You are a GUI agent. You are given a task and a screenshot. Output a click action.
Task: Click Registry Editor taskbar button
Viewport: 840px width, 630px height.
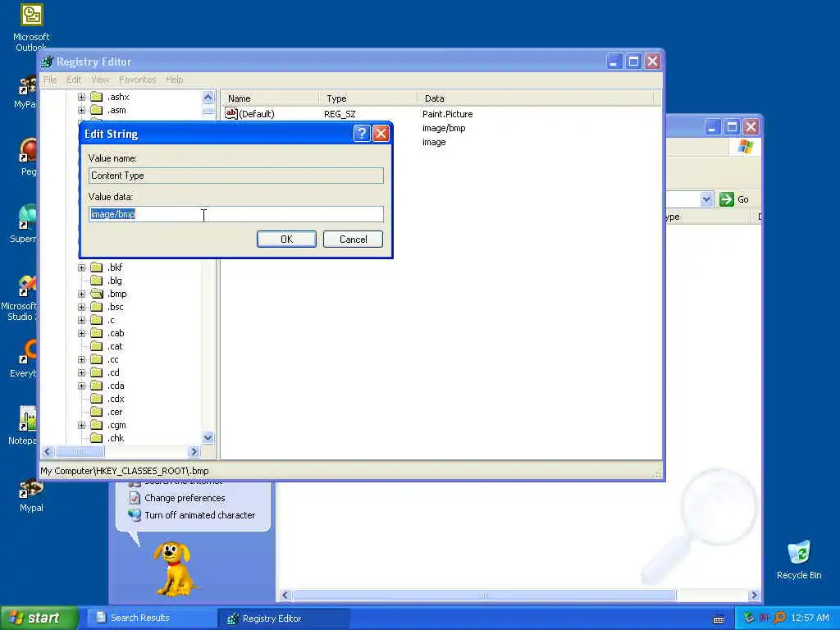point(284,619)
